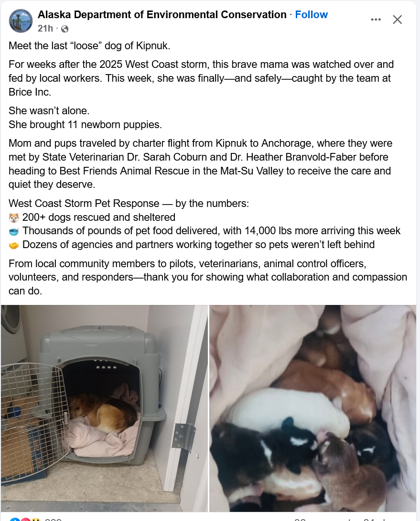Screen dimensions: 420x521
Task: Click the public globe privacy icon
Action: [65, 29]
